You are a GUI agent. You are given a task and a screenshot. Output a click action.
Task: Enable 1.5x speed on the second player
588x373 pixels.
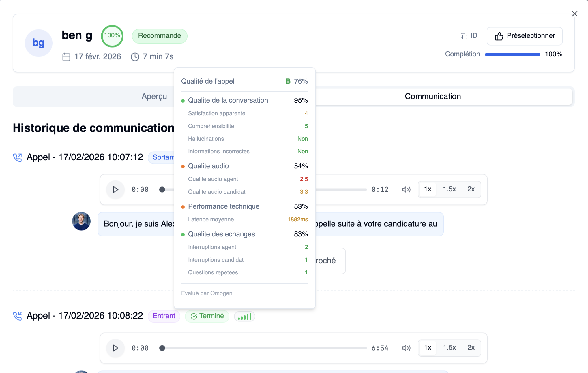tap(449, 348)
